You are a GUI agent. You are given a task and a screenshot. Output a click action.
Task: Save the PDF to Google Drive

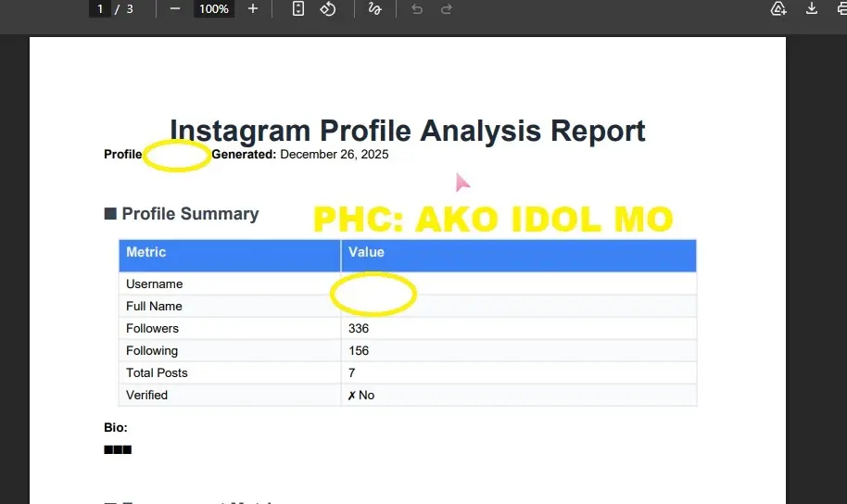(x=778, y=8)
